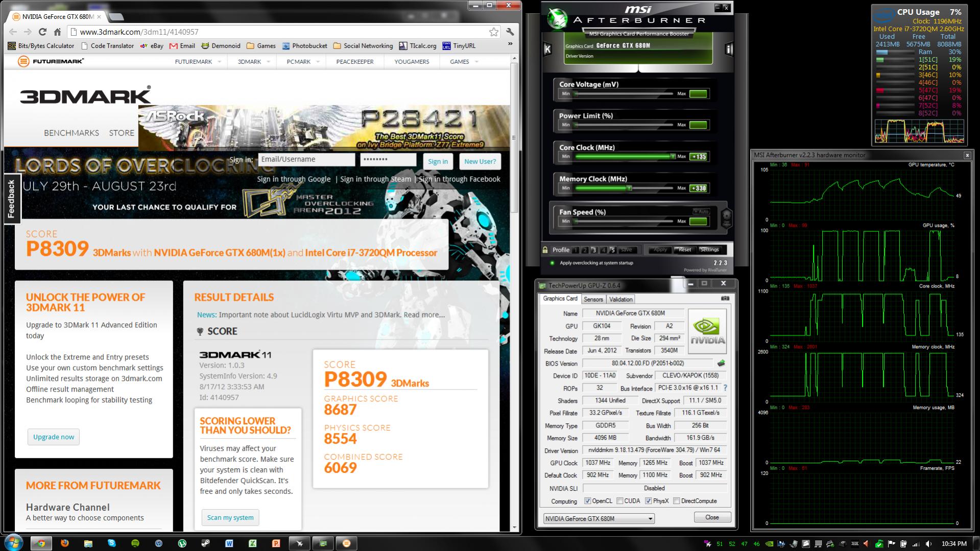The height and width of the screenshot is (551, 980).
Task: Switch to the Sensors tab in GPU-Z
Action: [593, 299]
